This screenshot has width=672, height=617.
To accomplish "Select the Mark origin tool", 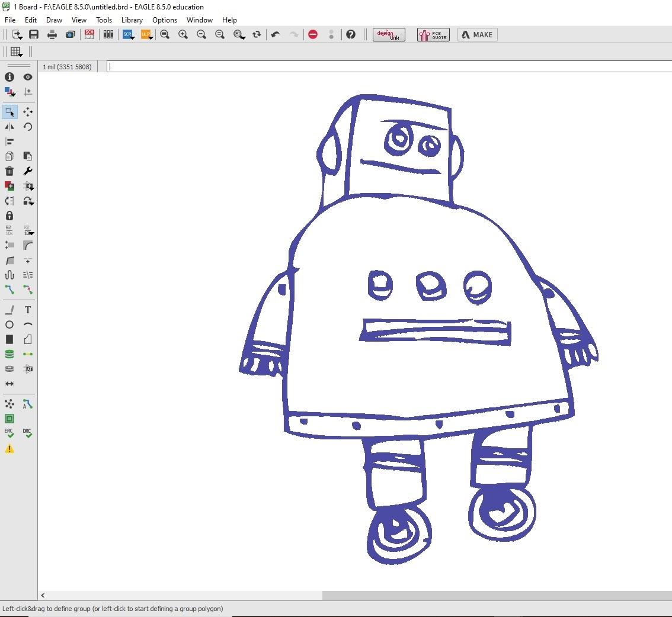I will tap(28, 92).
